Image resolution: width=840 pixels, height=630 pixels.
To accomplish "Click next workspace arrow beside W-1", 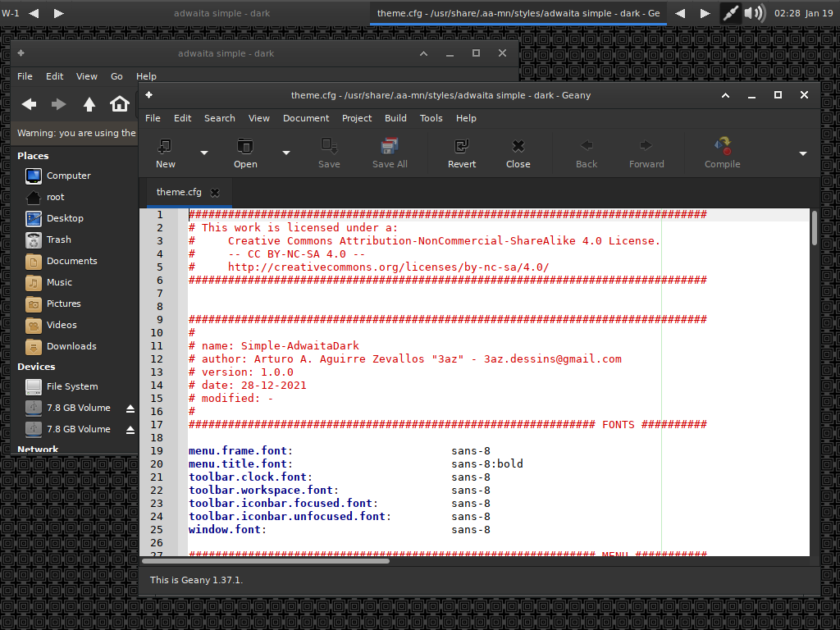I will [x=59, y=13].
